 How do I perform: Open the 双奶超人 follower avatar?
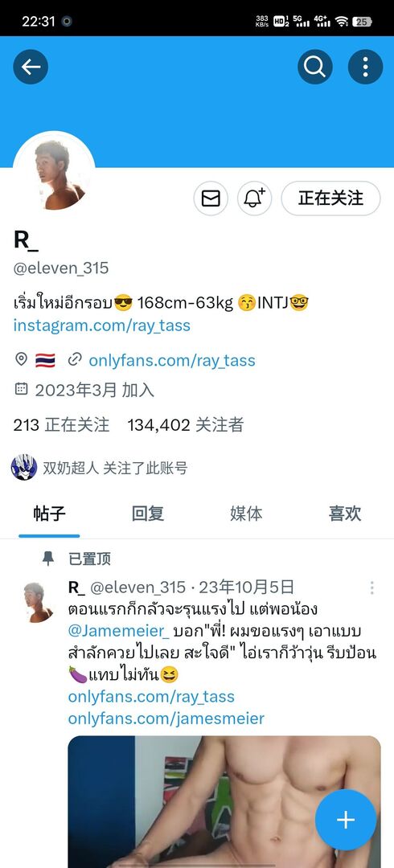click(24, 468)
